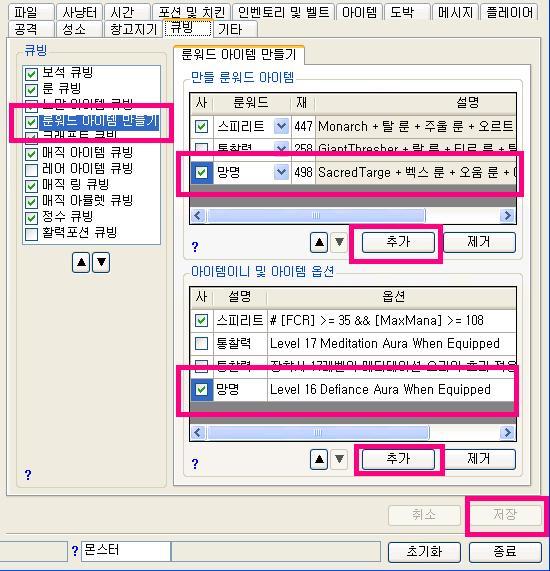Viewport: 550px width, 571px height.
Task: Click the 몬스터 input field
Action: click(126, 551)
